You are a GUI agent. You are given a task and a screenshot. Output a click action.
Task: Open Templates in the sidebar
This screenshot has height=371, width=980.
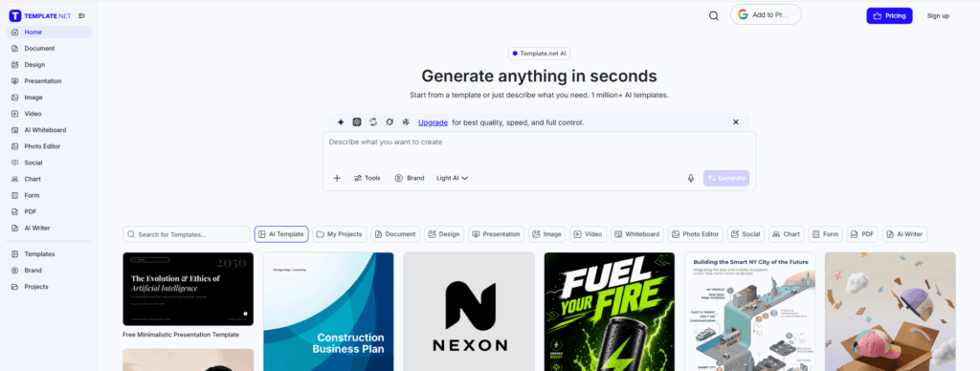point(49,254)
